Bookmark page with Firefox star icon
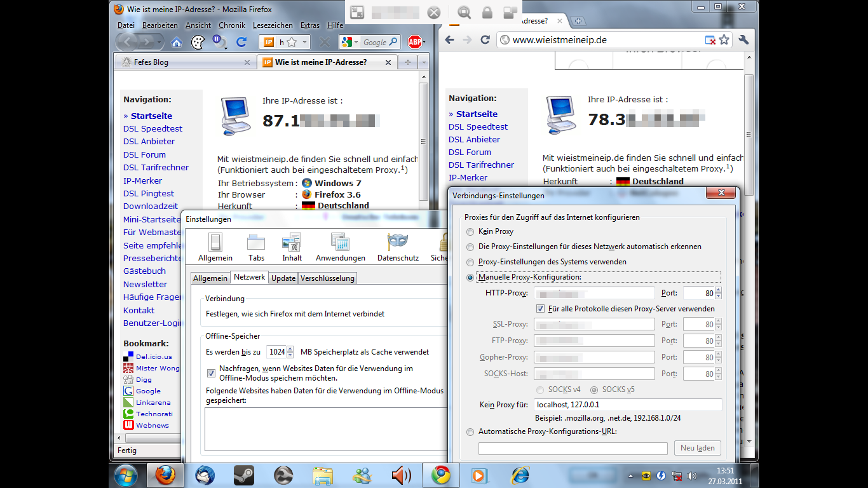This screenshot has height=488, width=868. coord(292,42)
